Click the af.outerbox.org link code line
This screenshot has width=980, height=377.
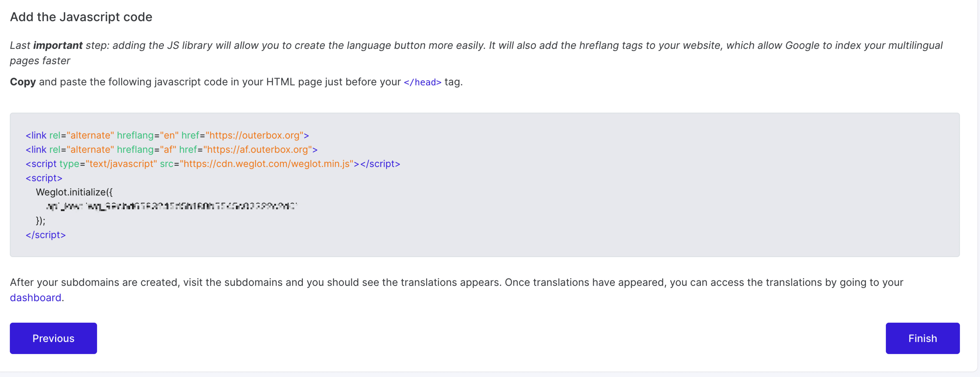(172, 149)
